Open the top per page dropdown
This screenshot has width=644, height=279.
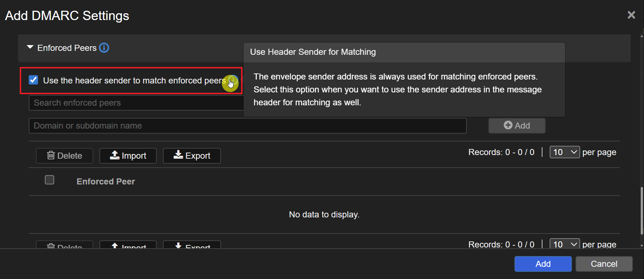tap(564, 152)
